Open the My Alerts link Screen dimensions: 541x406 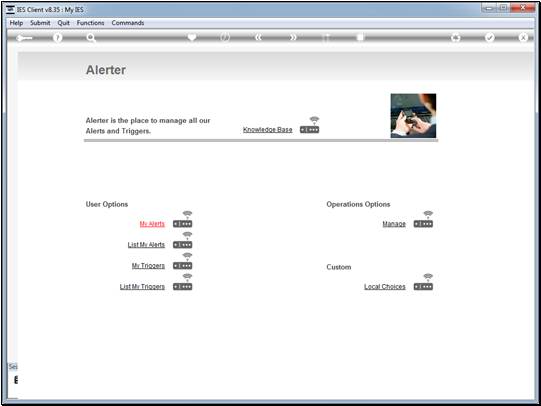click(152, 224)
